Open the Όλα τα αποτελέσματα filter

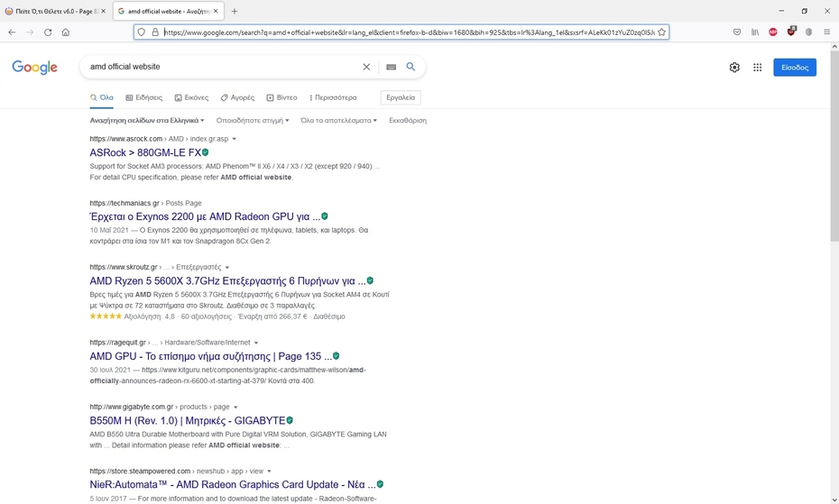point(338,121)
